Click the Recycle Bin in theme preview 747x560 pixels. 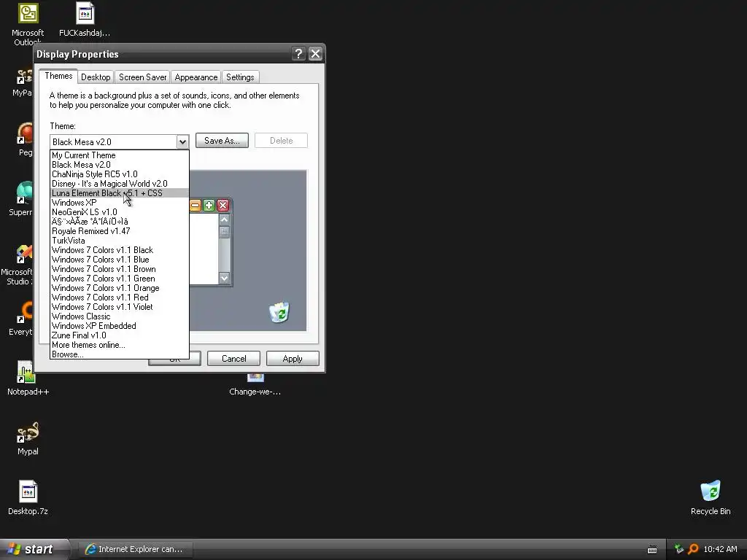click(279, 312)
